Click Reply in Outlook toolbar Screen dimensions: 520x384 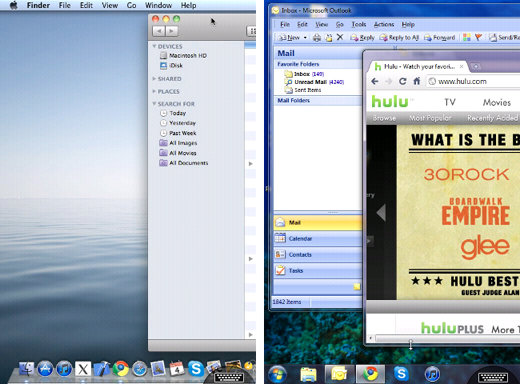(362, 38)
